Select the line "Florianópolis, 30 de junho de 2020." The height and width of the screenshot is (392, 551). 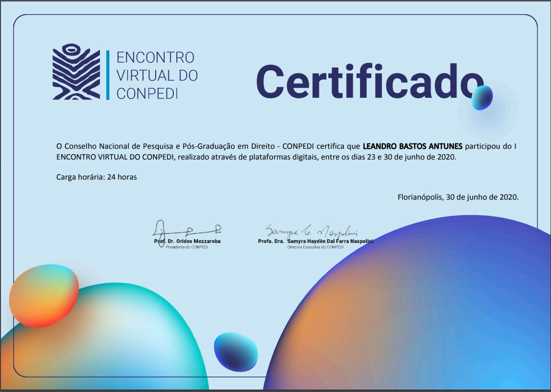click(x=458, y=197)
